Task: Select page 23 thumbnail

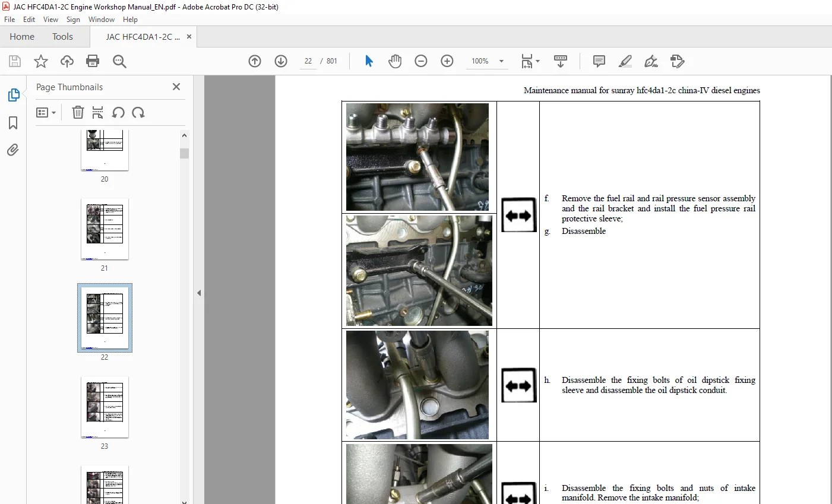Action: 105,407
